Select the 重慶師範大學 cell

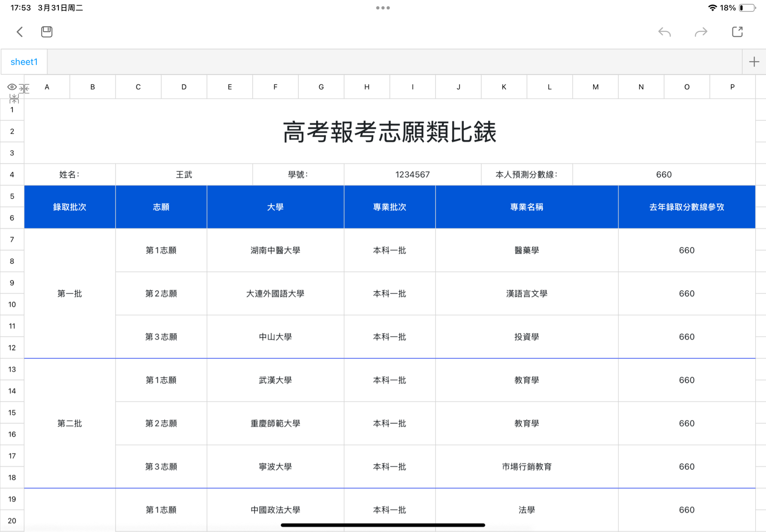pyautogui.click(x=275, y=423)
